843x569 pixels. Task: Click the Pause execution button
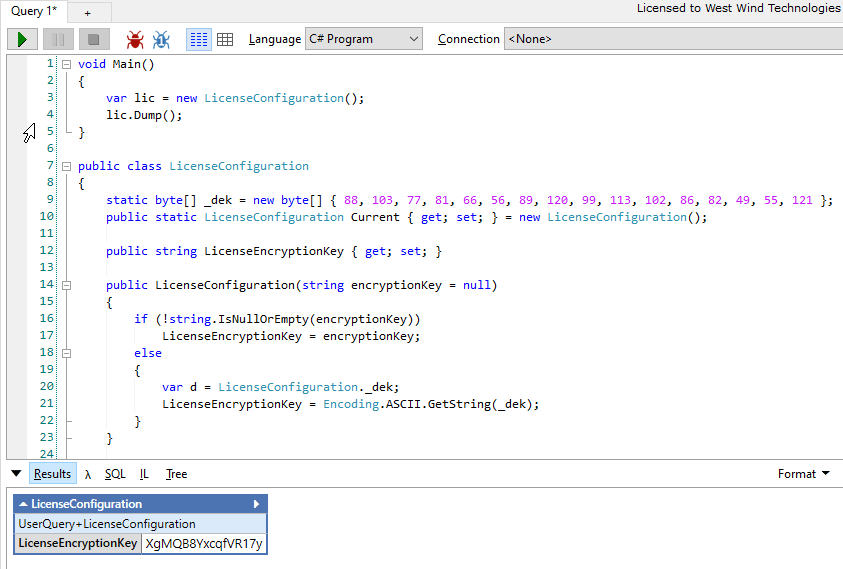(58, 39)
